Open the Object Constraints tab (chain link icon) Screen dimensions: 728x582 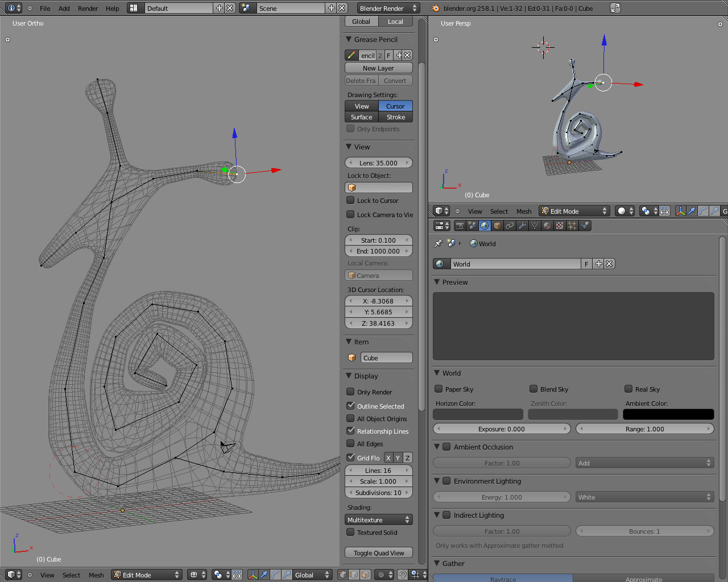[510, 226]
